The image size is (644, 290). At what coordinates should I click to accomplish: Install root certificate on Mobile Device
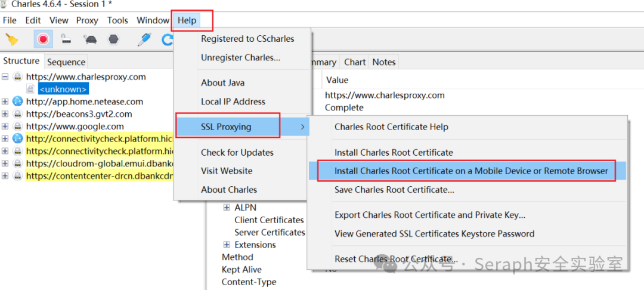click(467, 171)
